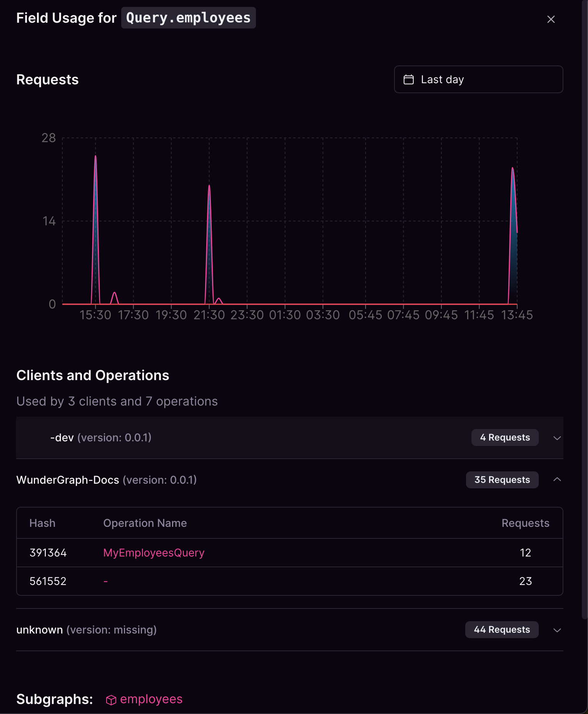Select hash 561552 cell

click(48, 581)
